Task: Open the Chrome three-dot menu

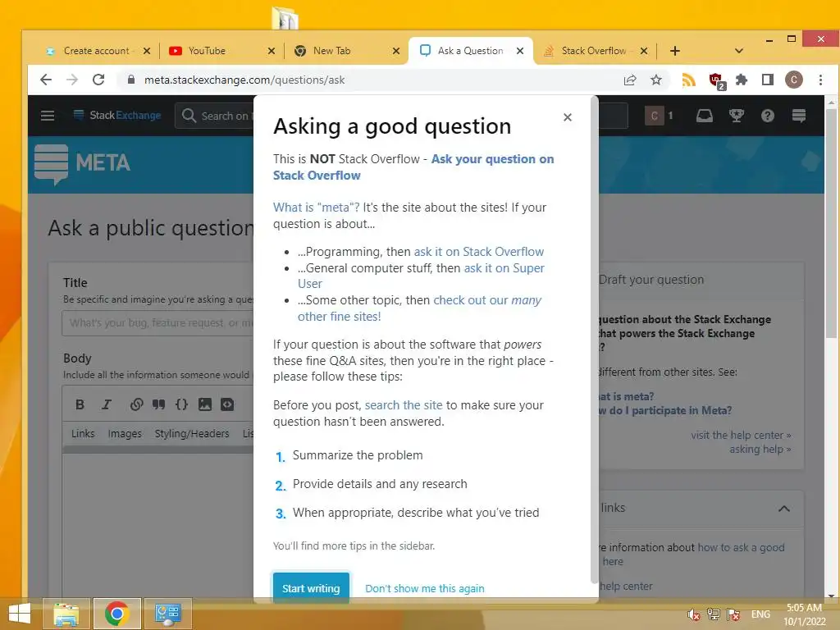Action: [820, 80]
